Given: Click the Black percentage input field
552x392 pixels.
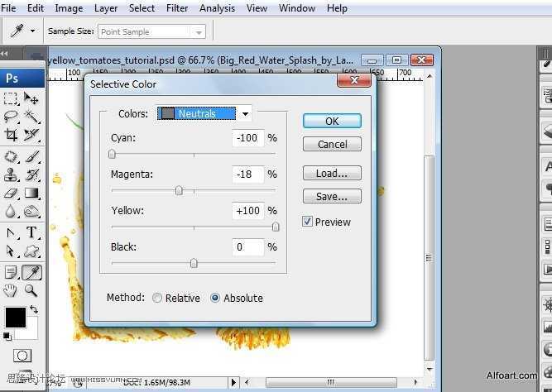Looking at the screenshot, I should pos(247,247).
